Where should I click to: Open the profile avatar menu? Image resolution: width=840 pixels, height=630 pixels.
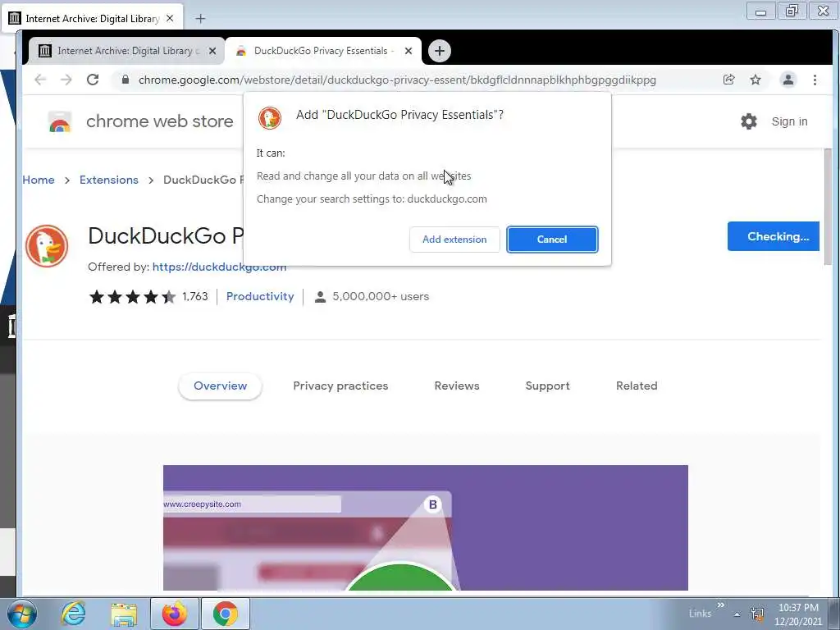coord(788,80)
